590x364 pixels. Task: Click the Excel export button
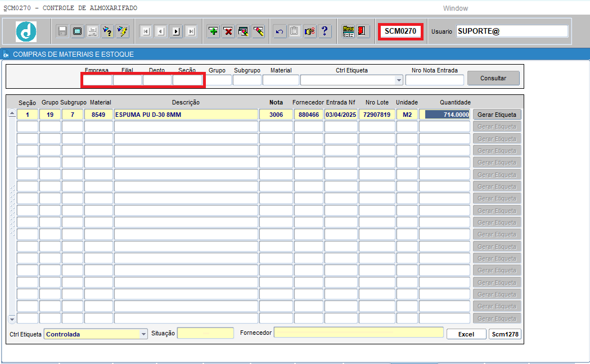[466, 334]
